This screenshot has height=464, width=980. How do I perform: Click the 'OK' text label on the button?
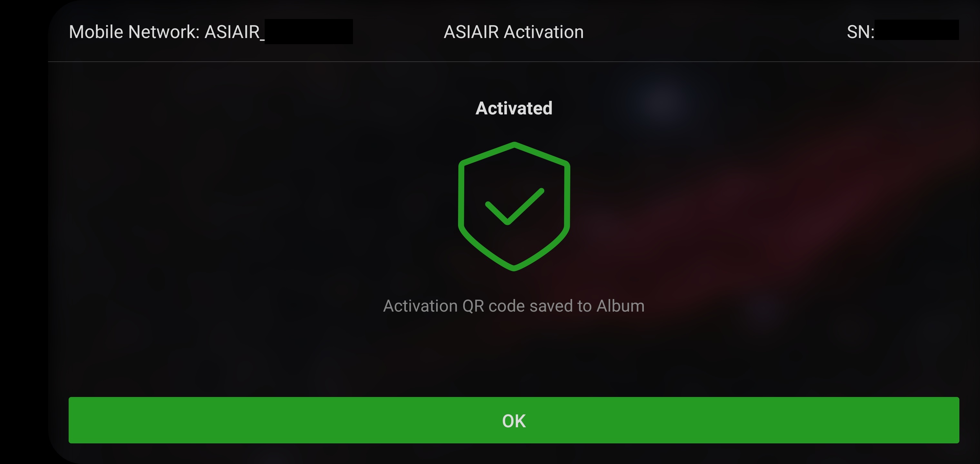tap(514, 421)
